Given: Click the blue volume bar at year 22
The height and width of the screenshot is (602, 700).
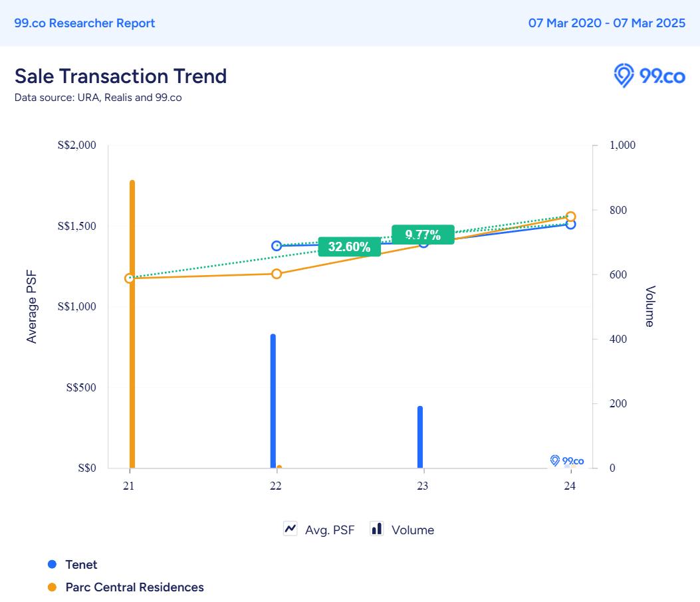Looking at the screenshot, I should click(x=273, y=401).
